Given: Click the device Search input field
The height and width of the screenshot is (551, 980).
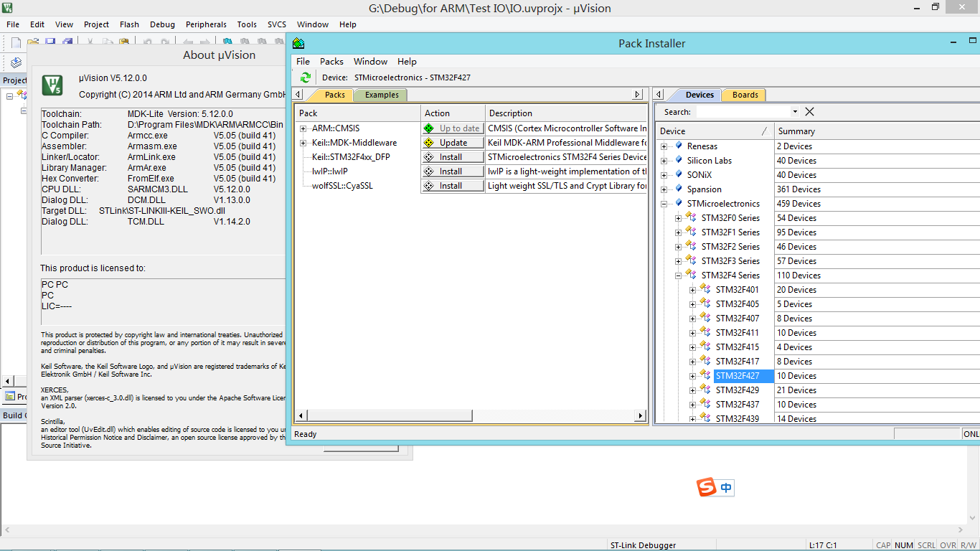Looking at the screenshot, I should point(744,112).
